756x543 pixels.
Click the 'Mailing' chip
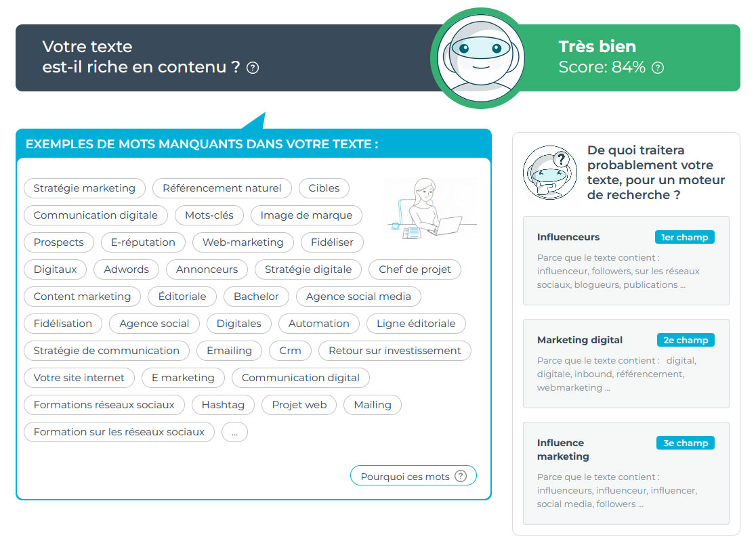pyautogui.click(x=373, y=405)
